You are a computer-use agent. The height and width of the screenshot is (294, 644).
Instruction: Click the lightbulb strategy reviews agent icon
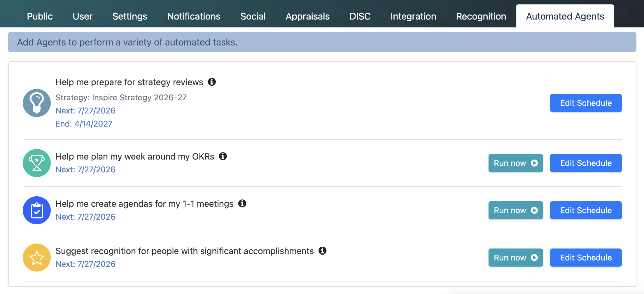pyautogui.click(x=37, y=103)
